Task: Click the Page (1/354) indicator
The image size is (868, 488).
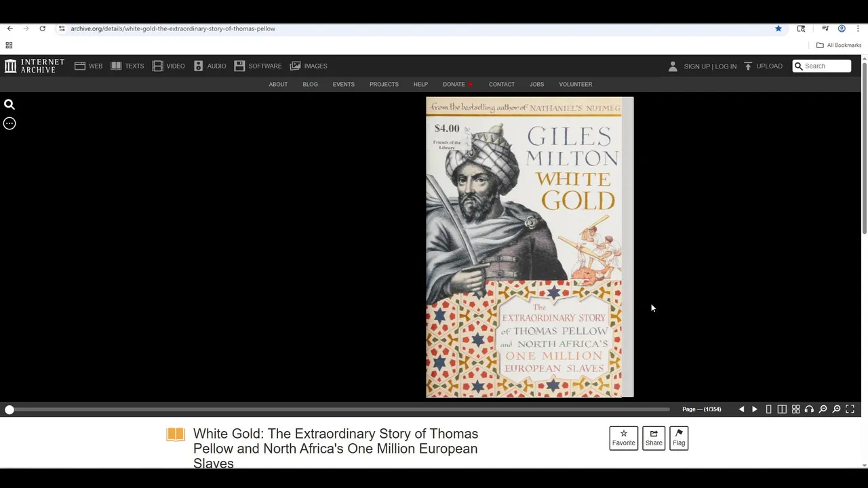Action: coord(701,409)
